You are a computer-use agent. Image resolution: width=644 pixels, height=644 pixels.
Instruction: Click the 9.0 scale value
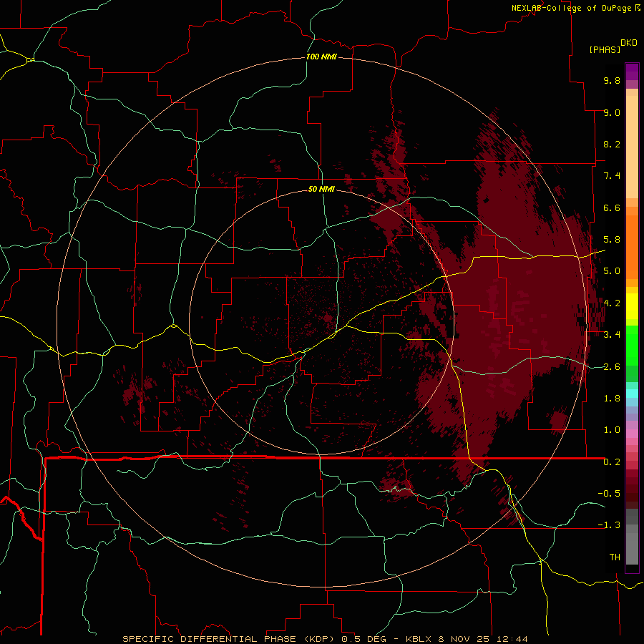pyautogui.click(x=612, y=112)
